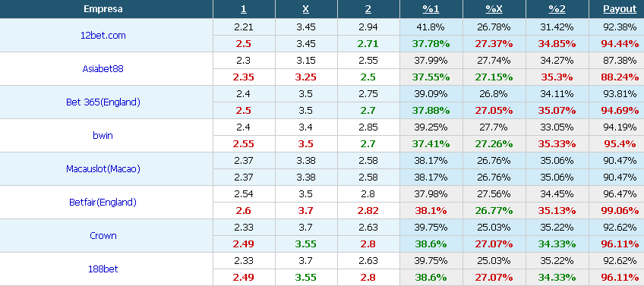Viewport: 644px width, 286px height.
Task: Open the bwin bookmaker link
Action: [x=103, y=135]
